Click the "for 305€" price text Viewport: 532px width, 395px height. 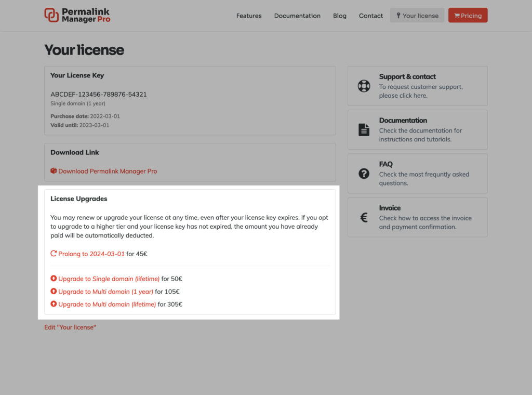pos(170,305)
